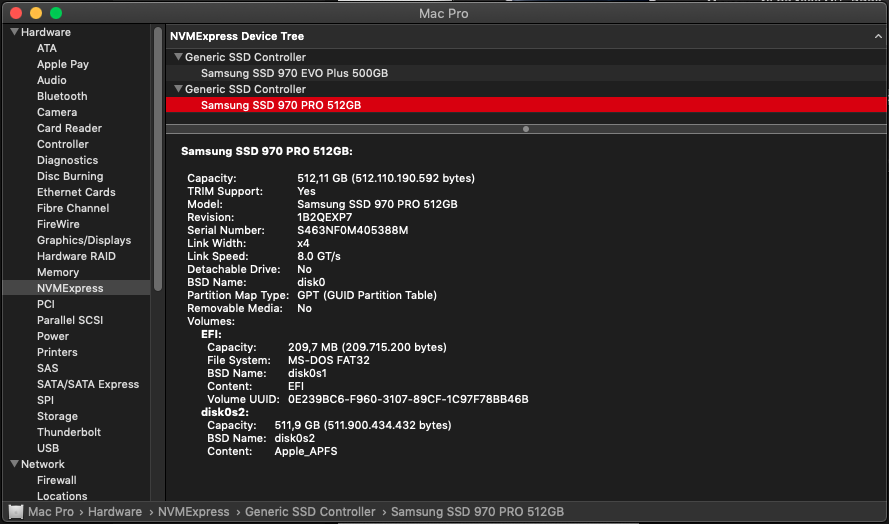Collapse the second Generic SSD Controller
889x524 pixels.
[x=178, y=89]
